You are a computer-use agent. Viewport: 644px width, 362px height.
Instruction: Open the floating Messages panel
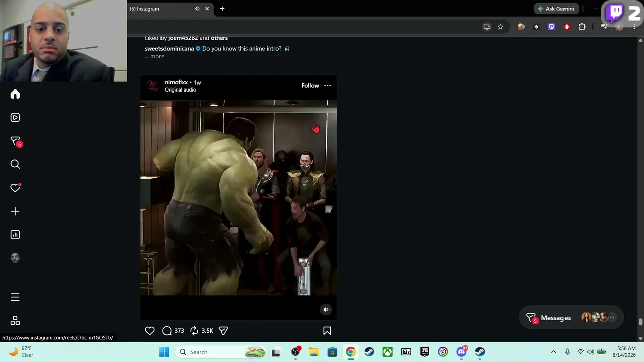point(571,318)
